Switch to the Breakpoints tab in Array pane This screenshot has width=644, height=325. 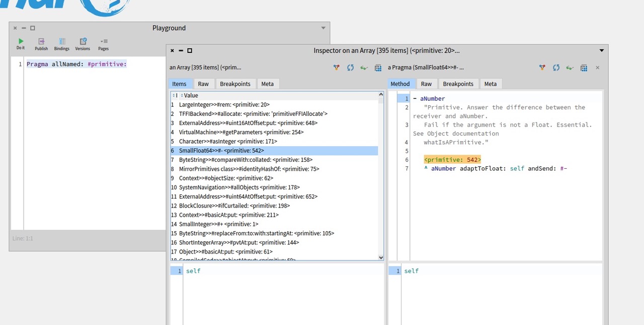[x=235, y=84]
